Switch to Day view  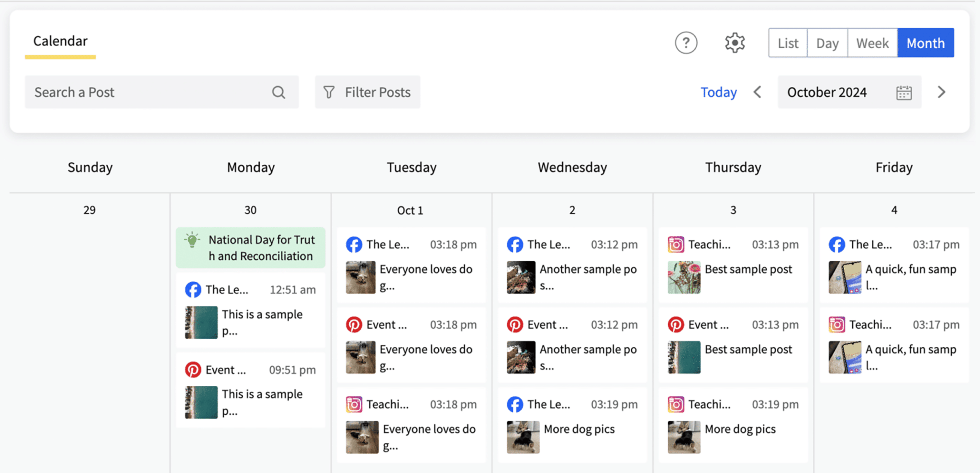(x=827, y=43)
